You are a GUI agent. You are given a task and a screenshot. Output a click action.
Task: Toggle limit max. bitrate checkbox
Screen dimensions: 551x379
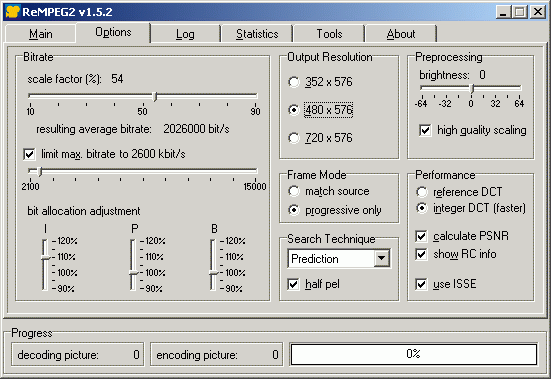(x=29, y=154)
